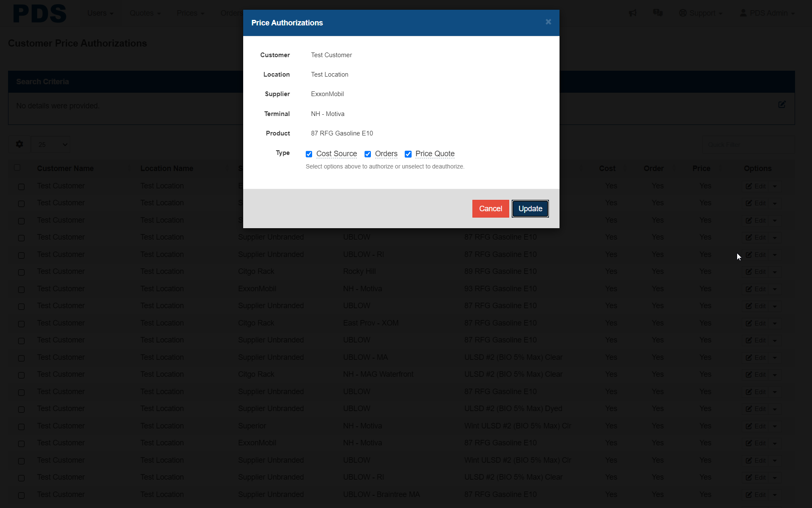Click the chat messages icon
The width and height of the screenshot is (812, 508).
pyautogui.click(x=658, y=13)
